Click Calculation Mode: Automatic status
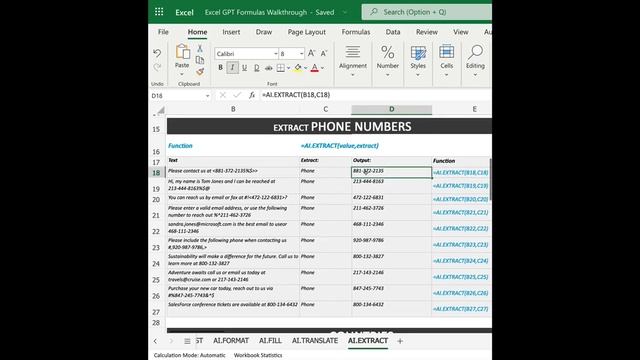This screenshot has height=360, width=640. pyautogui.click(x=189, y=356)
